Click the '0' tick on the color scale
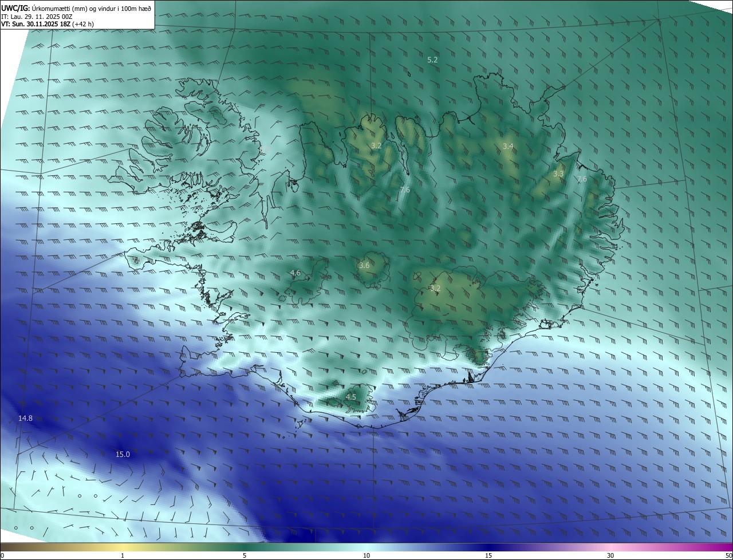 coord(2,555)
